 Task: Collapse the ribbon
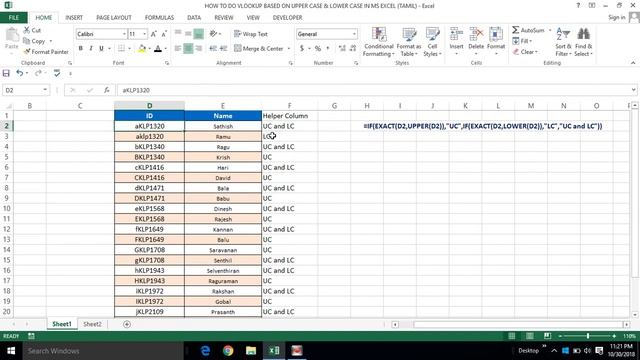[633, 63]
